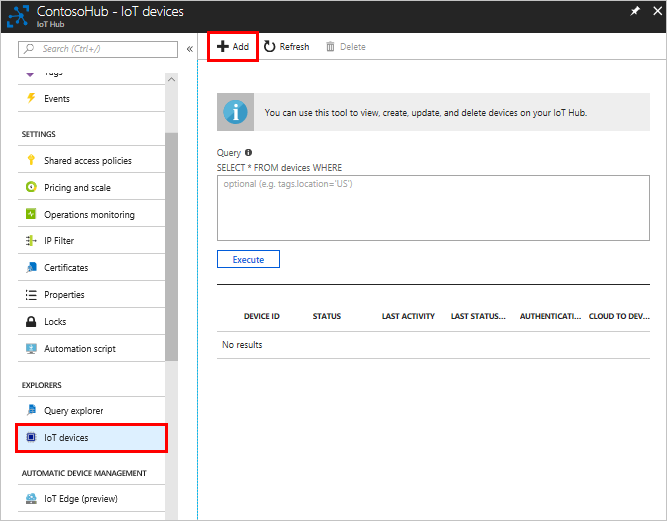
Task: Execute the device query
Action: 248,259
